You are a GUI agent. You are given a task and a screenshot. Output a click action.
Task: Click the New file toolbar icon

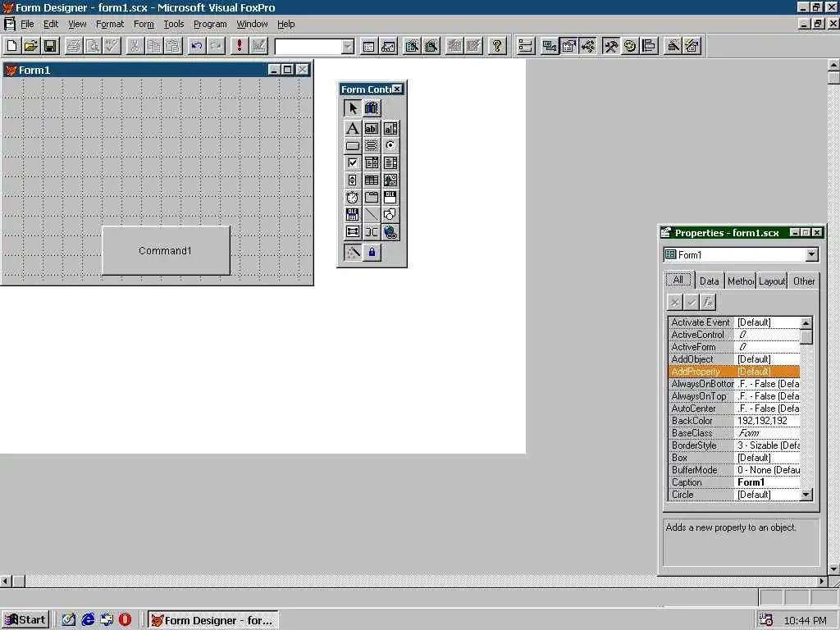pyautogui.click(x=11, y=46)
